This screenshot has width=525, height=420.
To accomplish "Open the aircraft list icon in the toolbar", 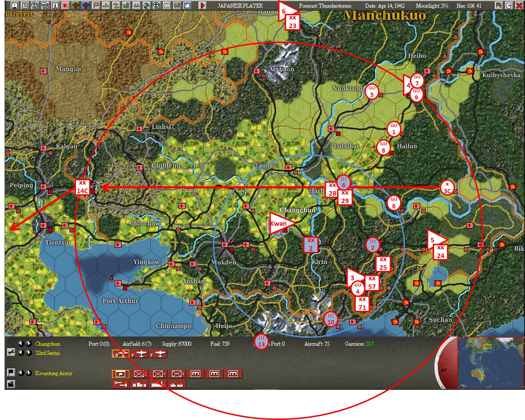I will pos(35,5).
